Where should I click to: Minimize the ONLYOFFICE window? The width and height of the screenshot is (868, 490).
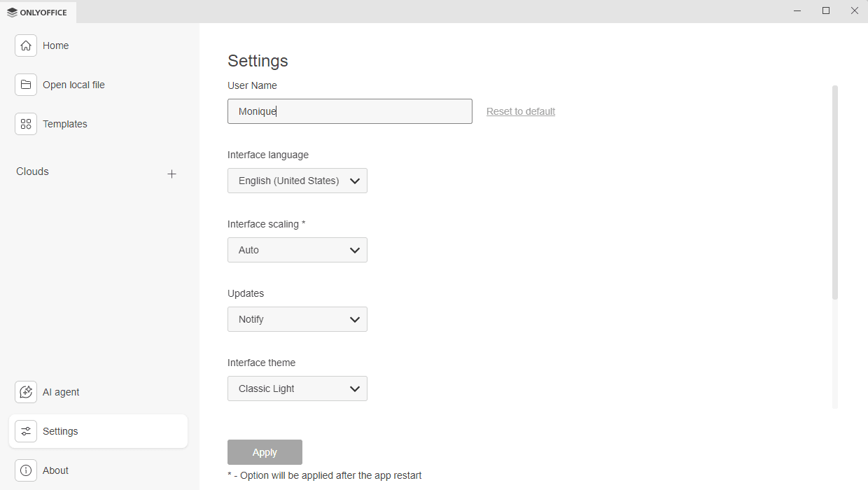pos(797,10)
